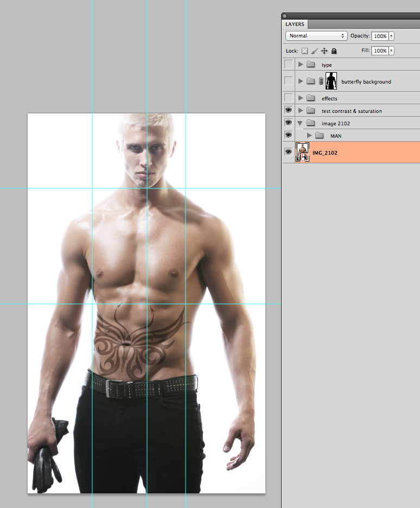Click the Opacity value field
This screenshot has height=508, width=420.
click(x=380, y=36)
